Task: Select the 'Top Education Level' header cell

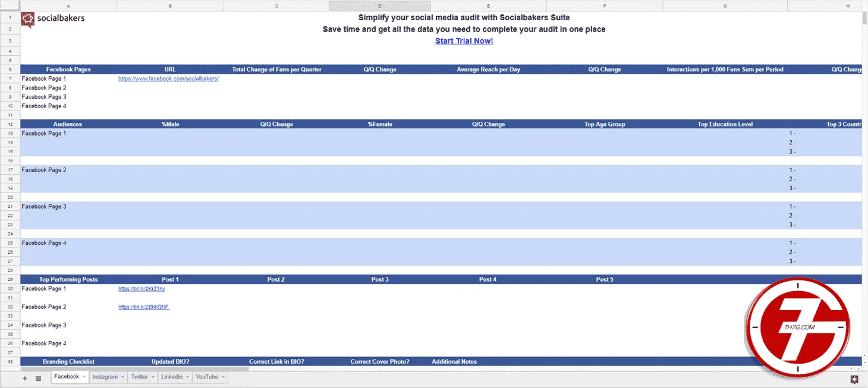Action: point(725,124)
